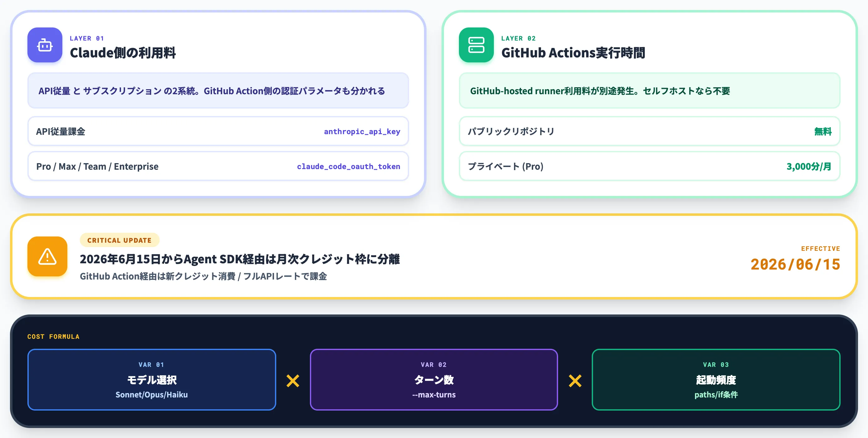Click the purple robot icon for Layer 01

coord(45,45)
